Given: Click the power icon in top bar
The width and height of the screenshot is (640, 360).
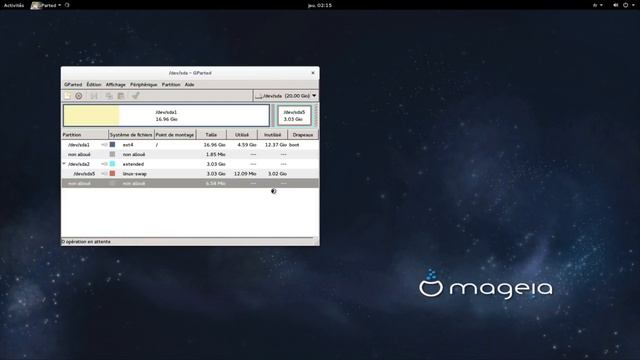Looking at the screenshot, I should [x=626, y=5].
